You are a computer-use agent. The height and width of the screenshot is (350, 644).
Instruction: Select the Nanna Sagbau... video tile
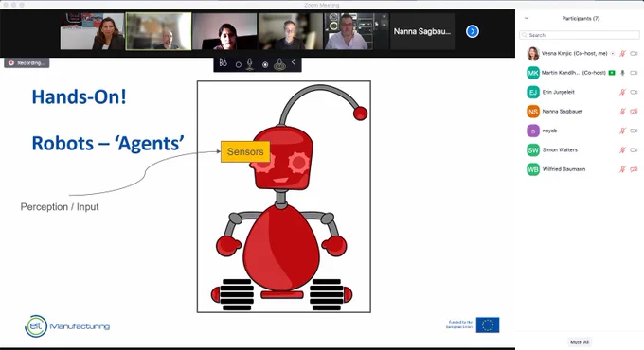pos(422,31)
